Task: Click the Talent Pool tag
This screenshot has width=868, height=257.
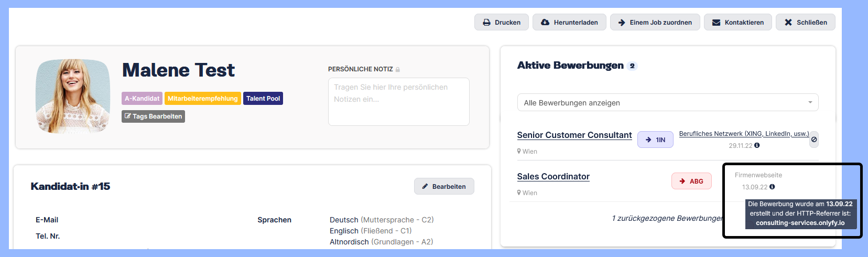Action: coord(263,99)
